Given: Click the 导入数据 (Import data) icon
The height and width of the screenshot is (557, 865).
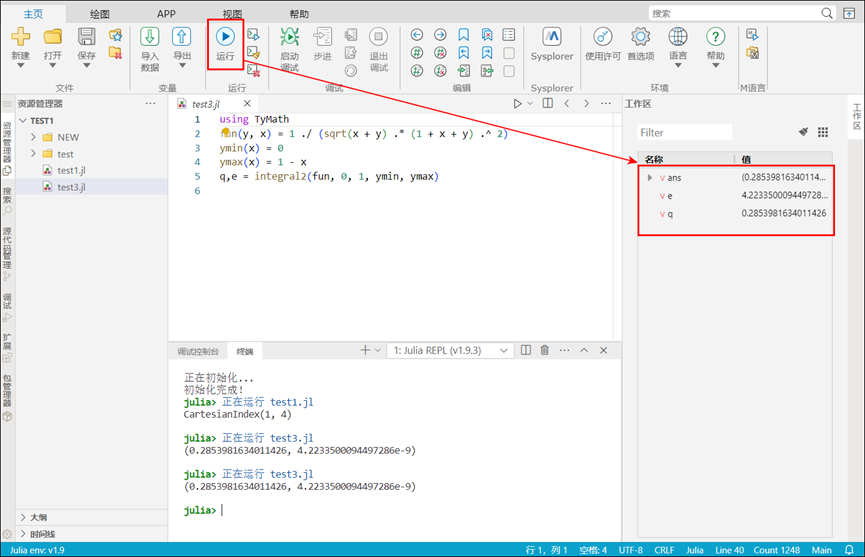Looking at the screenshot, I should point(149,36).
